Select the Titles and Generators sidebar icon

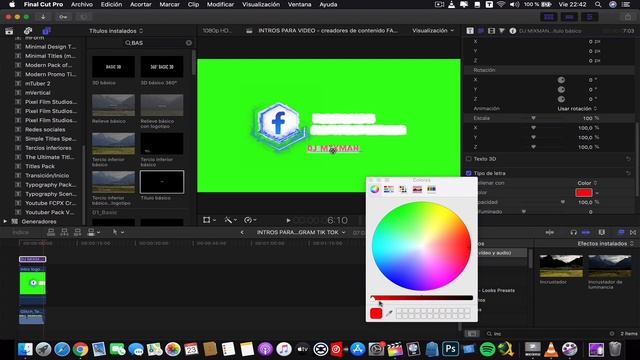pos(46,31)
